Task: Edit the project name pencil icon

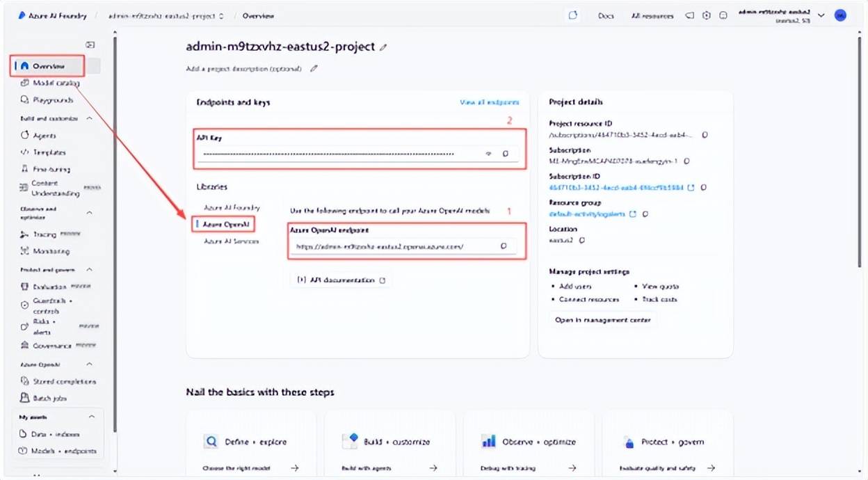Action: [x=383, y=47]
